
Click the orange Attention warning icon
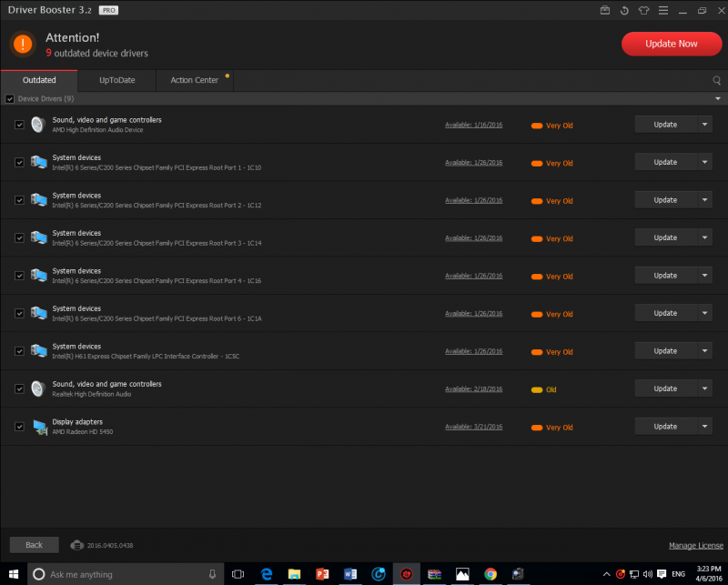pyautogui.click(x=23, y=44)
